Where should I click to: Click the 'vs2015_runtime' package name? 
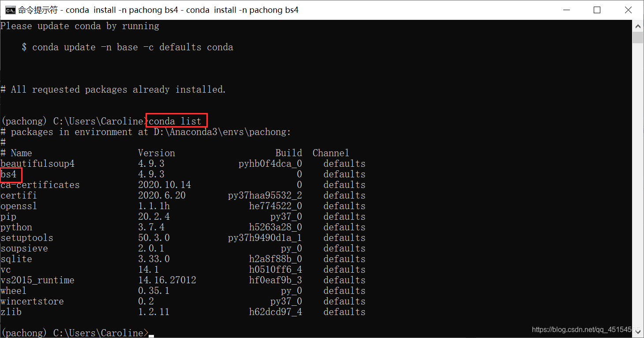[37, 280]
